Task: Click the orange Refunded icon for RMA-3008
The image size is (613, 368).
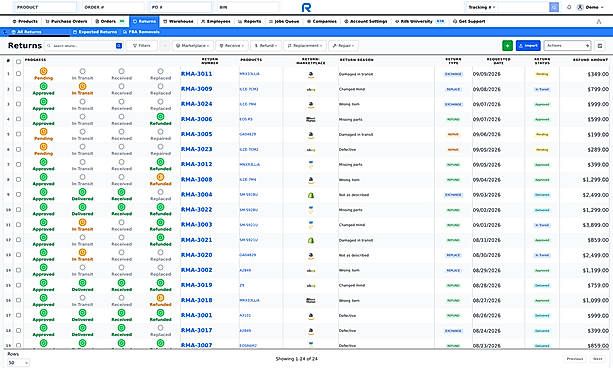Action: (x=160, y=177)
